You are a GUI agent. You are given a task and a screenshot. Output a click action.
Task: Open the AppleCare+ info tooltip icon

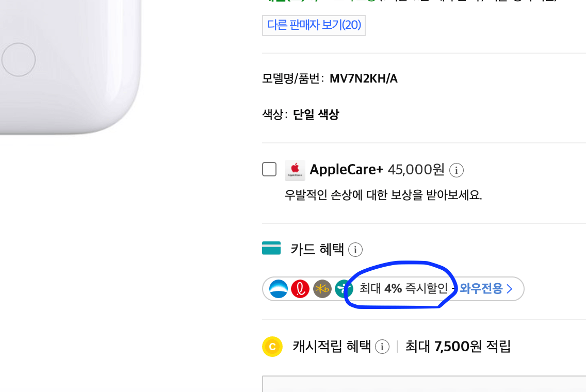(x=456, y=170)
